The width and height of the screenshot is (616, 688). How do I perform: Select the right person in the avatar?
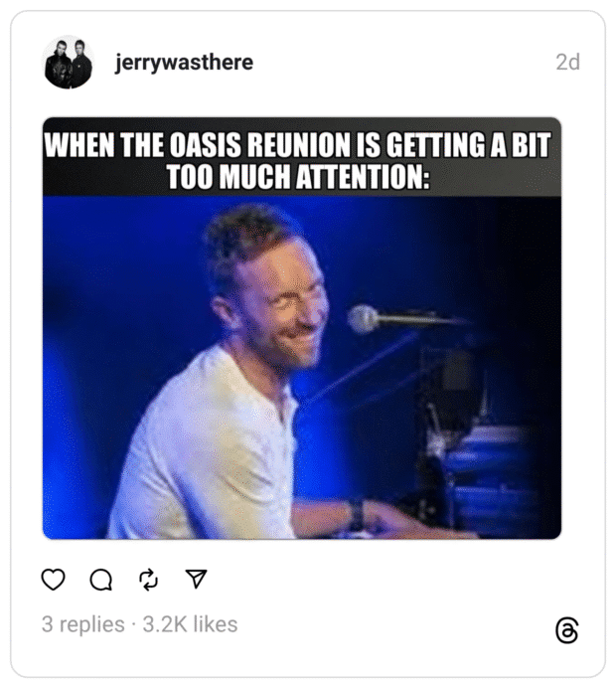(81, 63)
